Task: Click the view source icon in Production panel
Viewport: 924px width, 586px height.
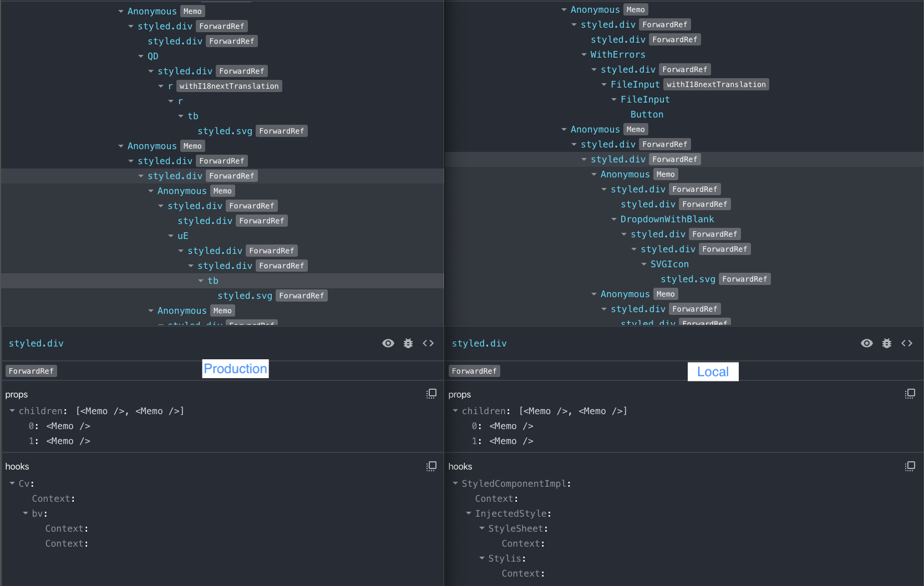Action: click(428, 343)
